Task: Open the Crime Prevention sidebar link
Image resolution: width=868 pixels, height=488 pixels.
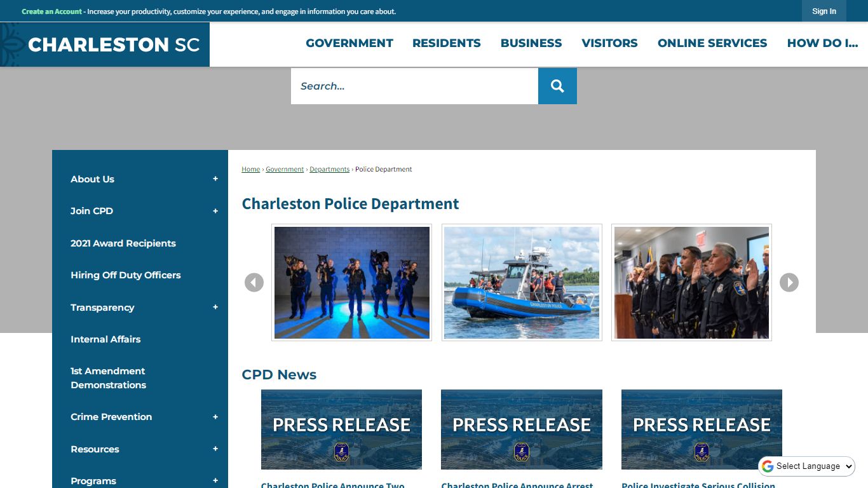Action: [111, 417]
